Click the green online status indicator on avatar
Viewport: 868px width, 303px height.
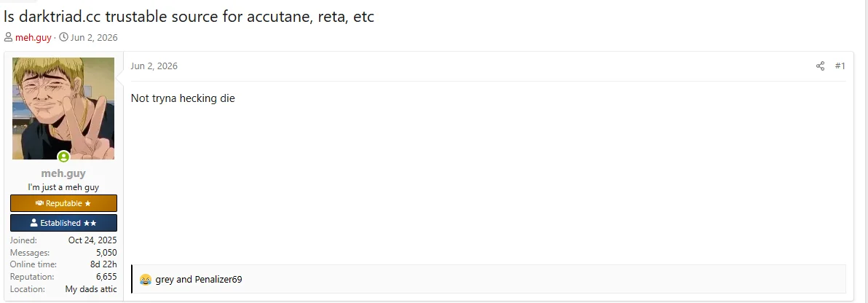[63, 157]
